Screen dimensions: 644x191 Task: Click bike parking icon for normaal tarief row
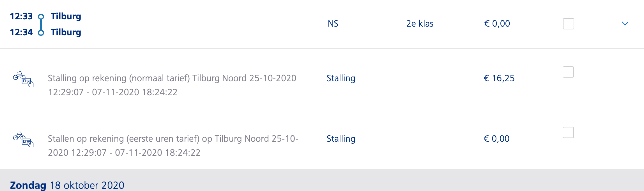(23, 79)
